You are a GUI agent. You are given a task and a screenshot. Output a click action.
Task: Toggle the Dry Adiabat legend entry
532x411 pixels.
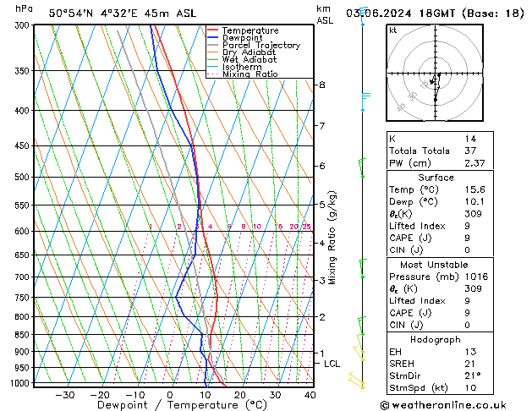tap(250, 52)
